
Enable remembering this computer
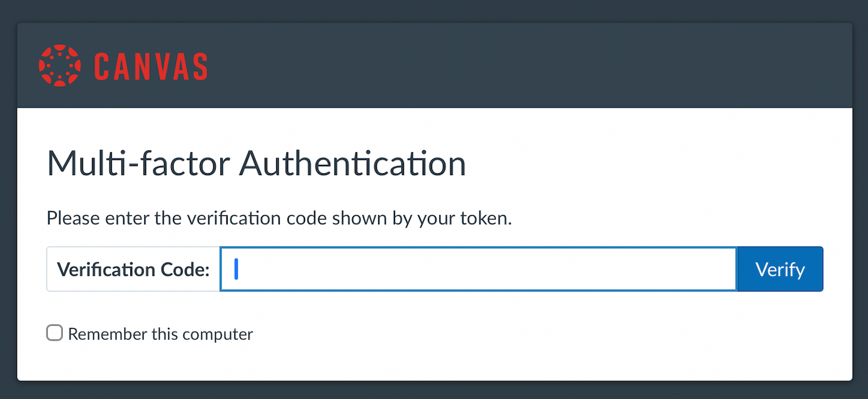(x=55, y=333)
